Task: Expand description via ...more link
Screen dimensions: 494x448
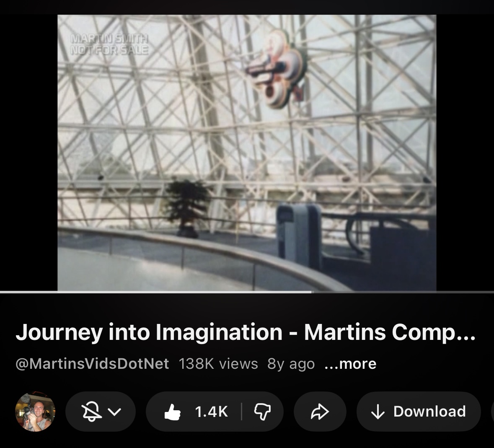Action: (x=350, y=364)
